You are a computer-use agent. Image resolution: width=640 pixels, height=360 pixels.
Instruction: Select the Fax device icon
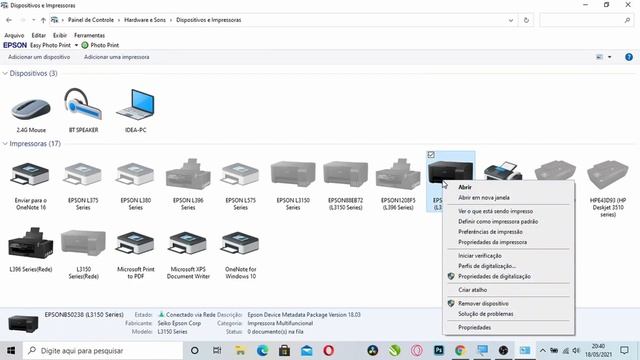pyautogui.click(x=503, y=170)
